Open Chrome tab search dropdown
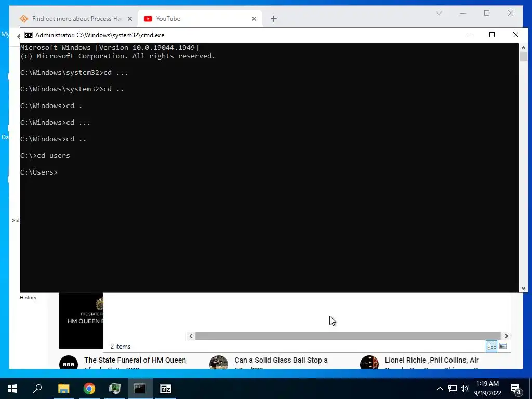This screenshot has width=532, height=399. coord(438,13)
